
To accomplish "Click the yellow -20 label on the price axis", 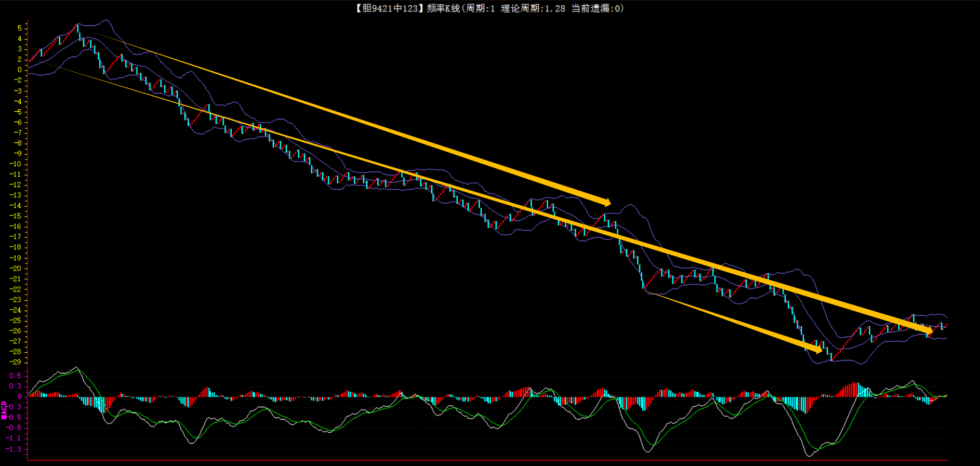I will [16, 269].
